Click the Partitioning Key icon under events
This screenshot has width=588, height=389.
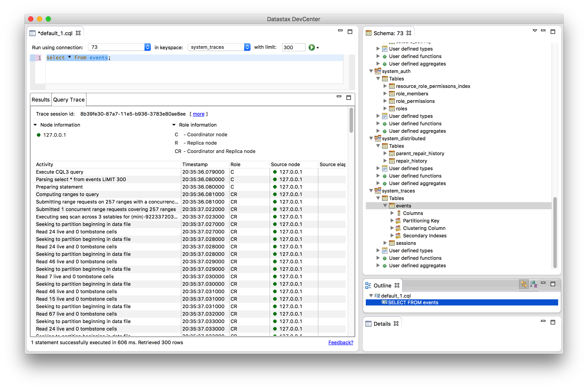tap(398, 221)
